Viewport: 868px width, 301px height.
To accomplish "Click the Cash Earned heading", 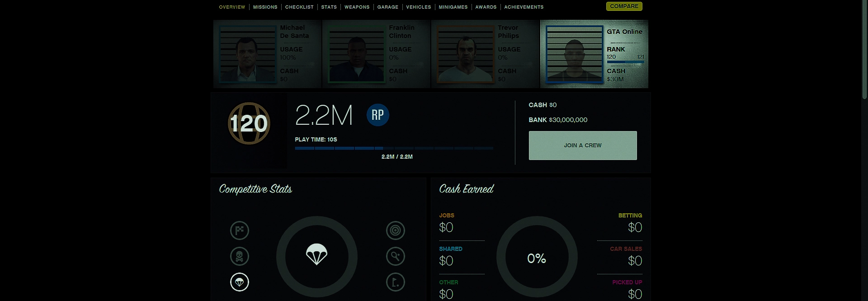I will point(467,189).
